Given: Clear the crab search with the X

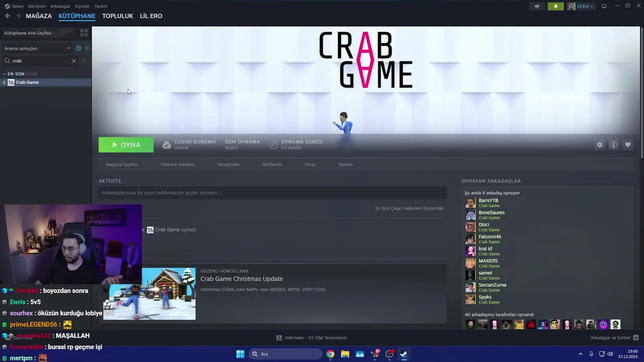Looking at the screenshot, I should [x=73, y=61].
